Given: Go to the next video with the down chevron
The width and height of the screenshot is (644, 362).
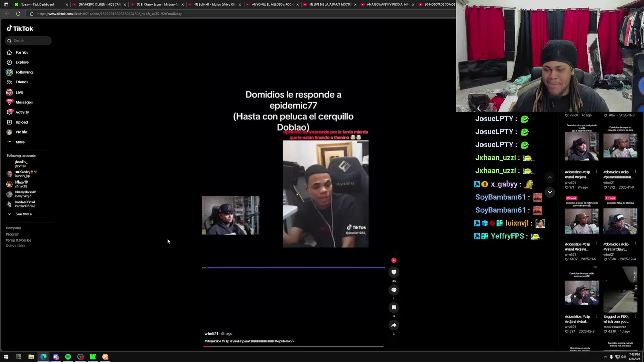Looking at the screenshot, I should (x=550, y=192).
